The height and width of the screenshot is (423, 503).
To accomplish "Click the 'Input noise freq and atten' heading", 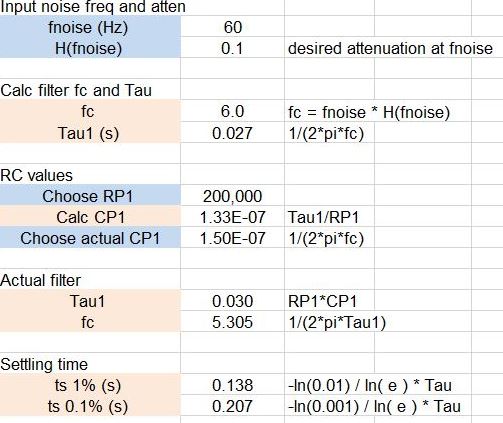I will (93, 7).
